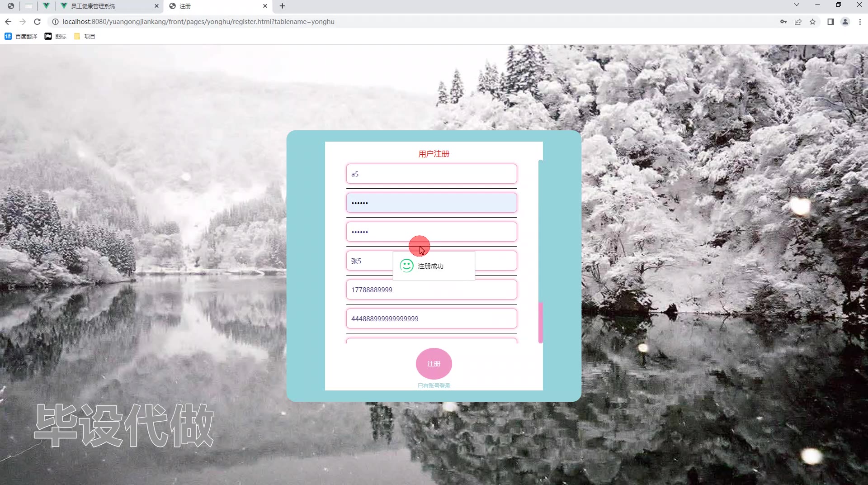Screen dimensions: 868x485
Task: Open a new browser tab
Action: click(x=283, y=6)
